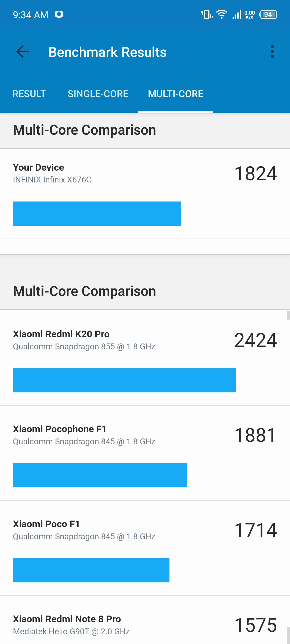Open the three-dot overflow menu
Image resolution: width=290 pixels, height=644 pixels.
click(272, 52)
